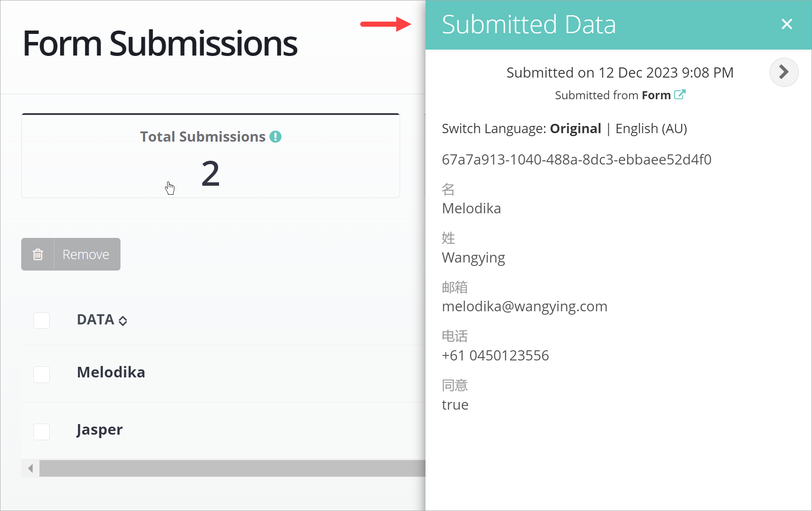Click the Total Submissions info icon

point(275,137)
